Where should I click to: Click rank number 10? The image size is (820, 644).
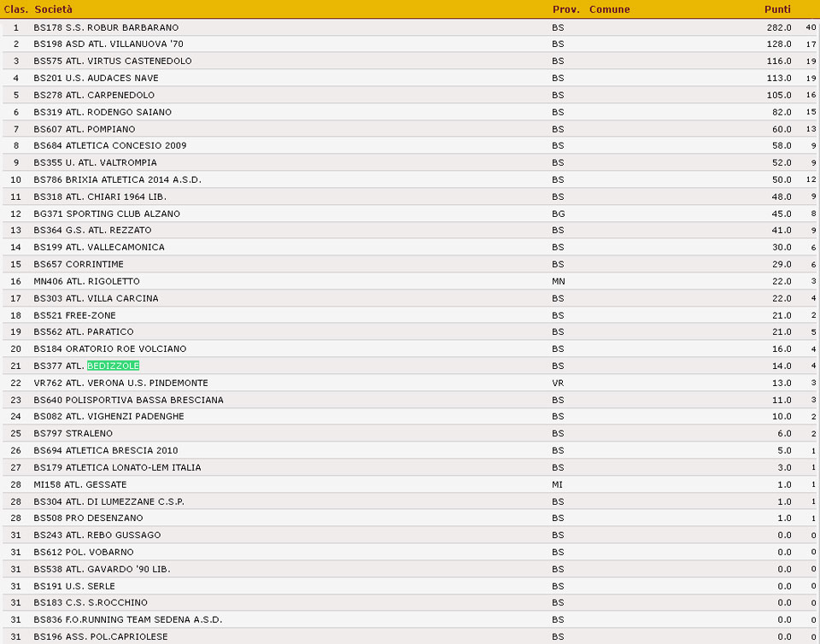pyautogui.click(x=15, y=180)
